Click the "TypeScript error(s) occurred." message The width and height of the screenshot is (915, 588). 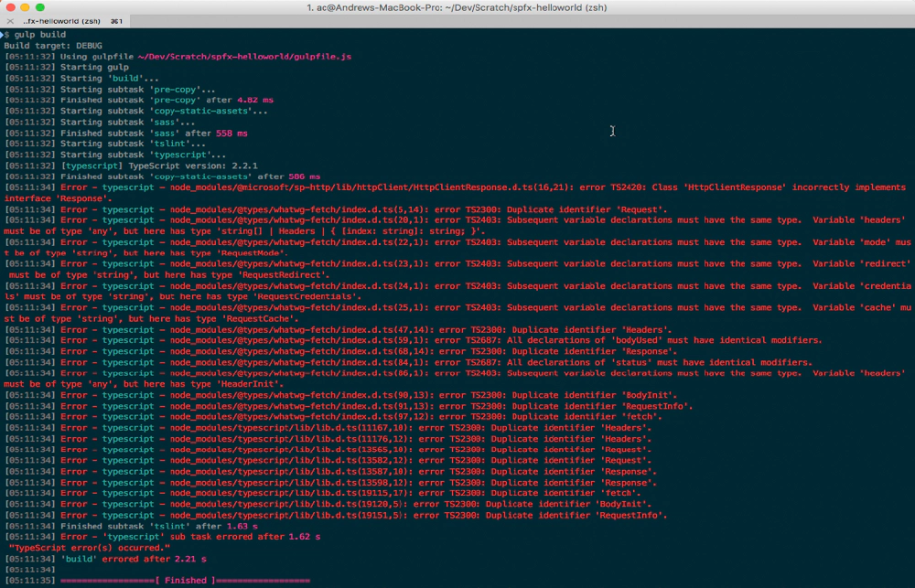90,548
